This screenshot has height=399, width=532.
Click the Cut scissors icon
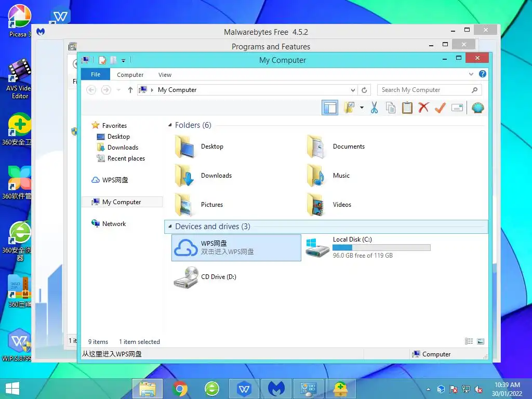374,108
